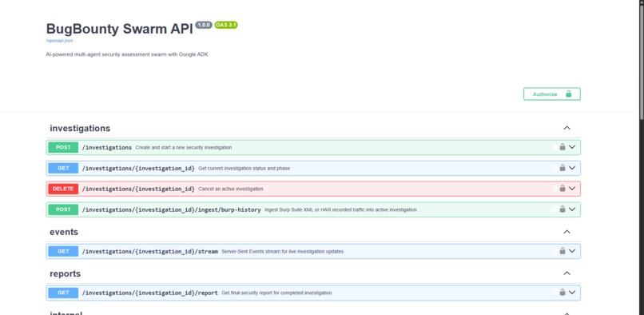Click the ingest/burp-history path text
The height and width of the screenshot is (315, 644).
point(171,209)
